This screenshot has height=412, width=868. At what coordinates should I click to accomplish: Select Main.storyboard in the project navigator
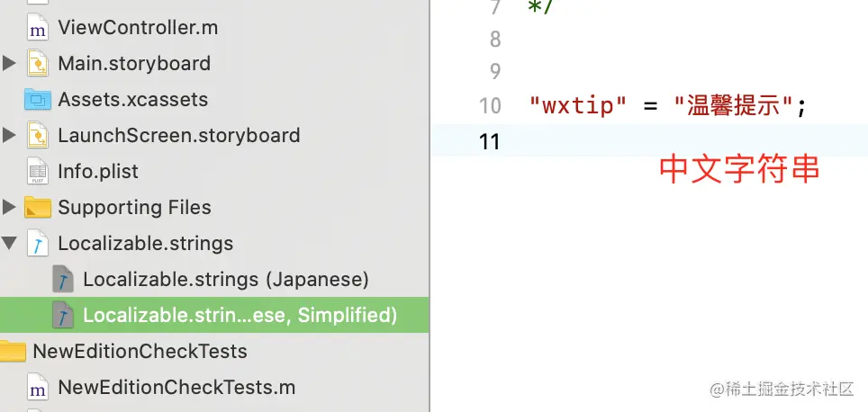pos(134,64)
